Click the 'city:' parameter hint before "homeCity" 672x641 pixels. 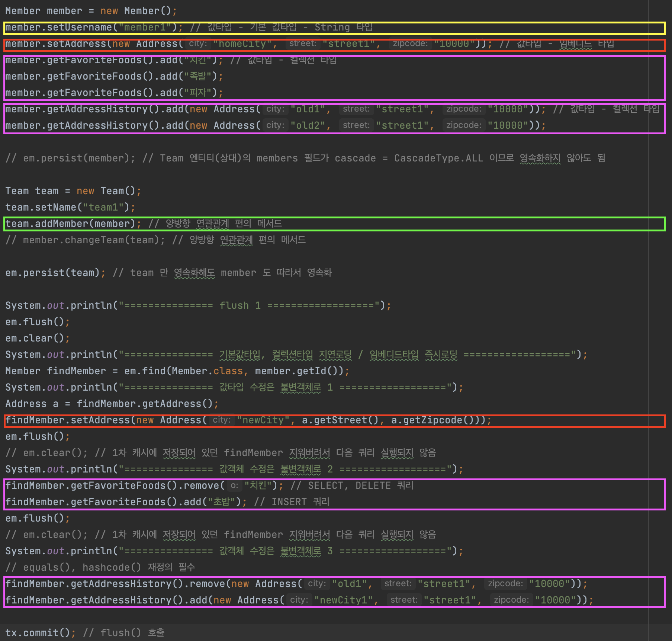pyautogui.click(x=198, y=44)
